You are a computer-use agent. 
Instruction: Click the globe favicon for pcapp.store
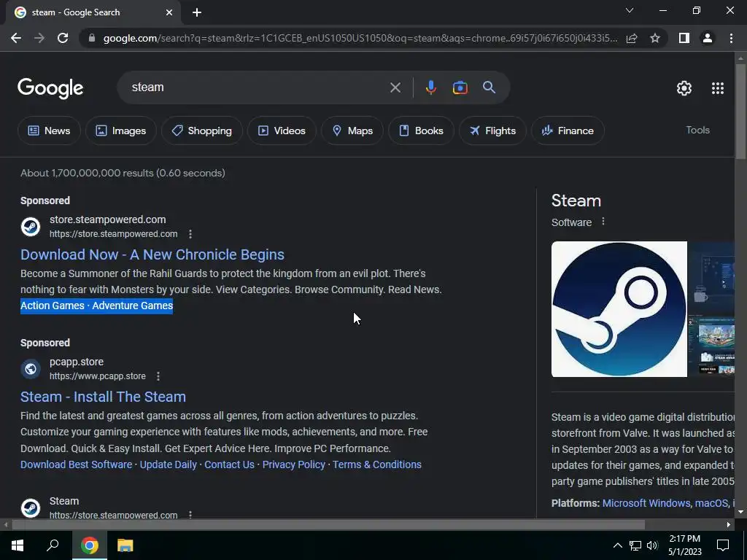pyautogui.click(x=31, y=369)
